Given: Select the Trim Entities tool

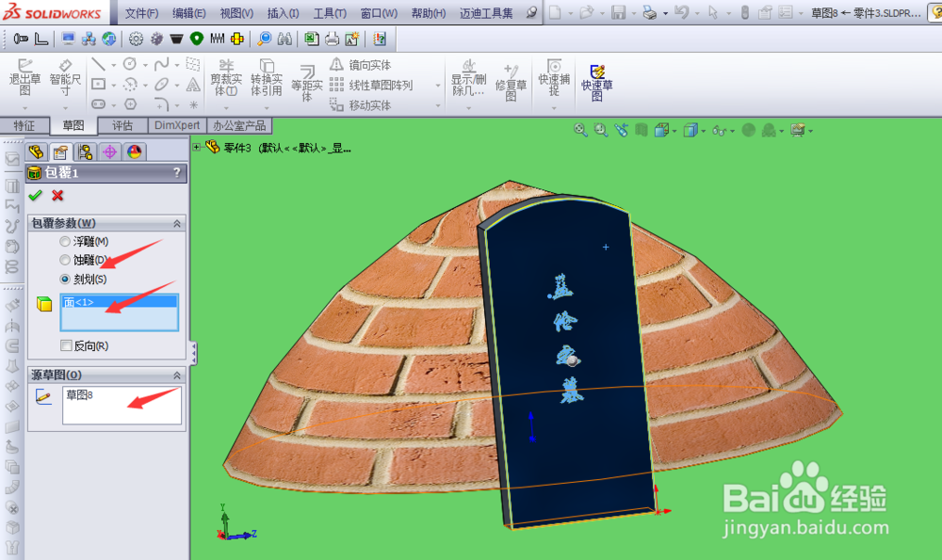Looking at the screenshot, I should (225, 78).
